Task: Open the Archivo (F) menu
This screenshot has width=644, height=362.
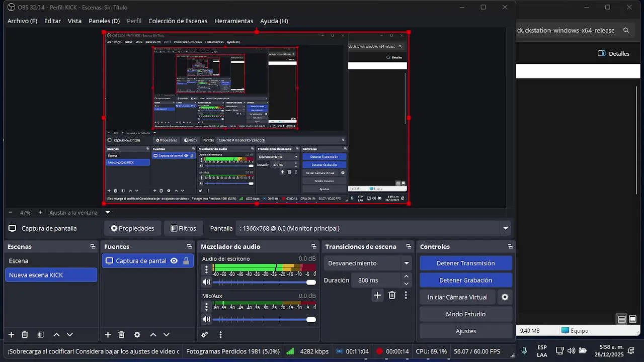Action: click(x=22, y=21)
